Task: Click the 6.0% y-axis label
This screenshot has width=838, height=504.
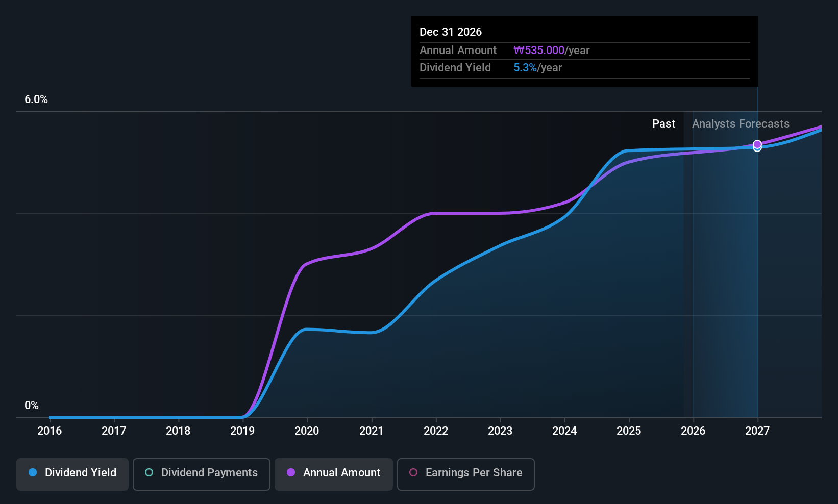Action: pos(36,99)
